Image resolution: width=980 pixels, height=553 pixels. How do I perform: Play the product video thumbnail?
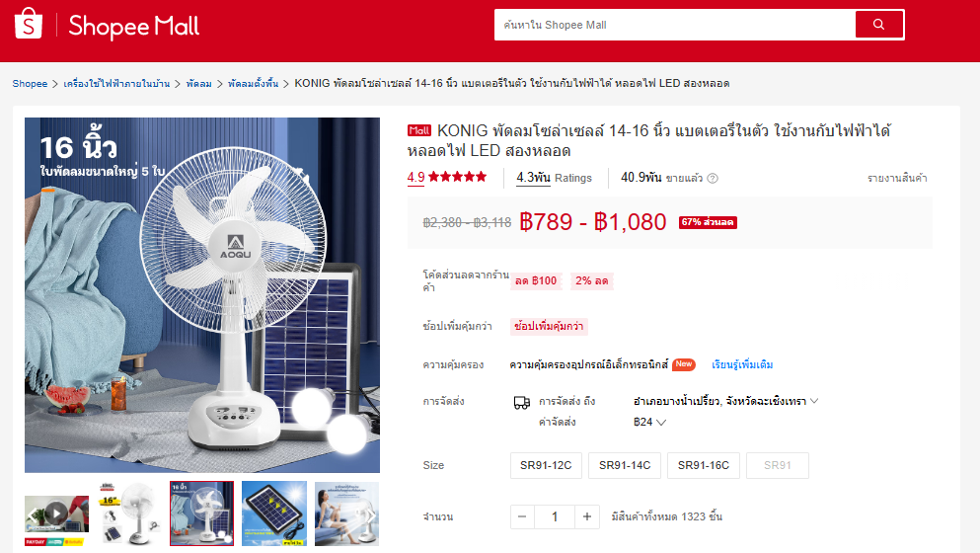tap(56, 513)
